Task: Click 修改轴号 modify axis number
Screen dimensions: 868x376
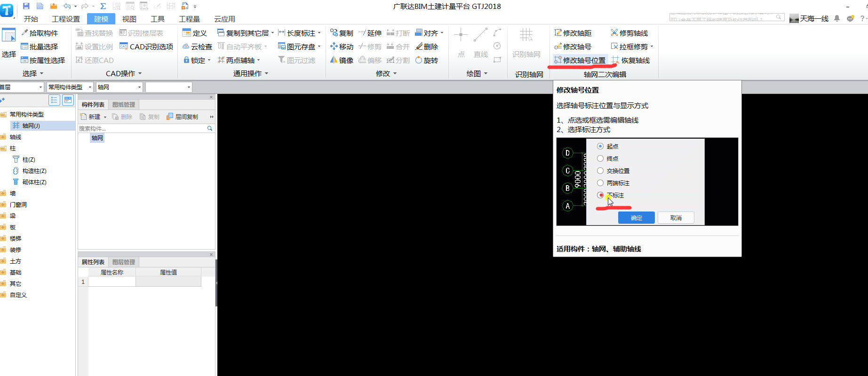Action: [x=573, y=47]
